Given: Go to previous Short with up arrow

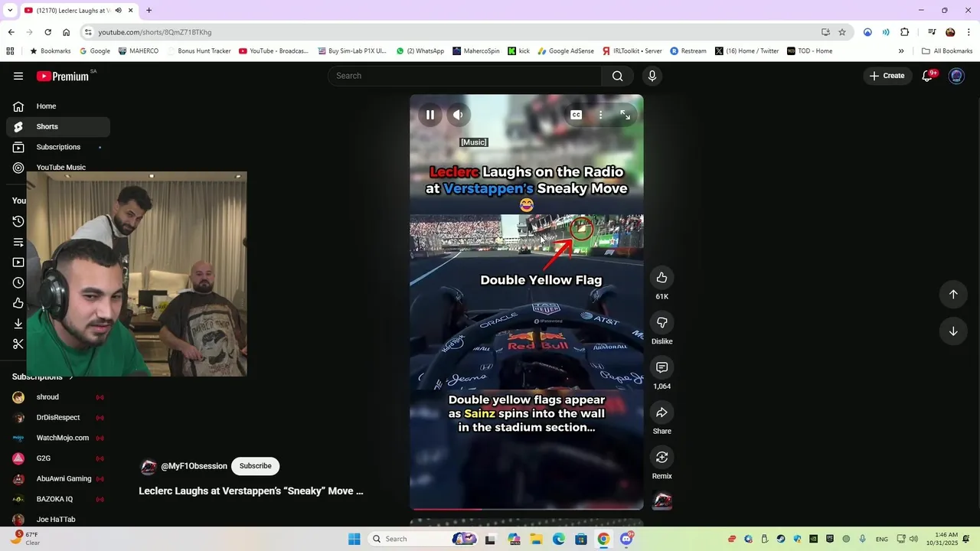Looking at the screenshot, I should pyautogui.click(x=953, y=294).
